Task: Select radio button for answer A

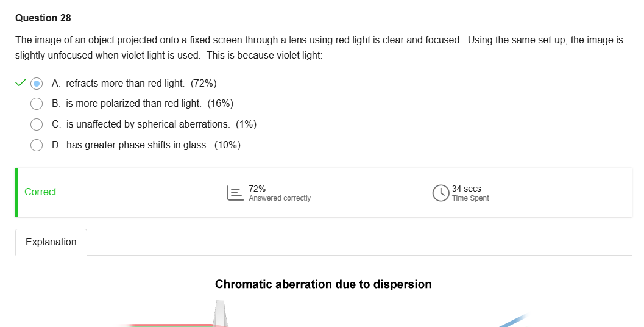Action: (x=37, y=83)
